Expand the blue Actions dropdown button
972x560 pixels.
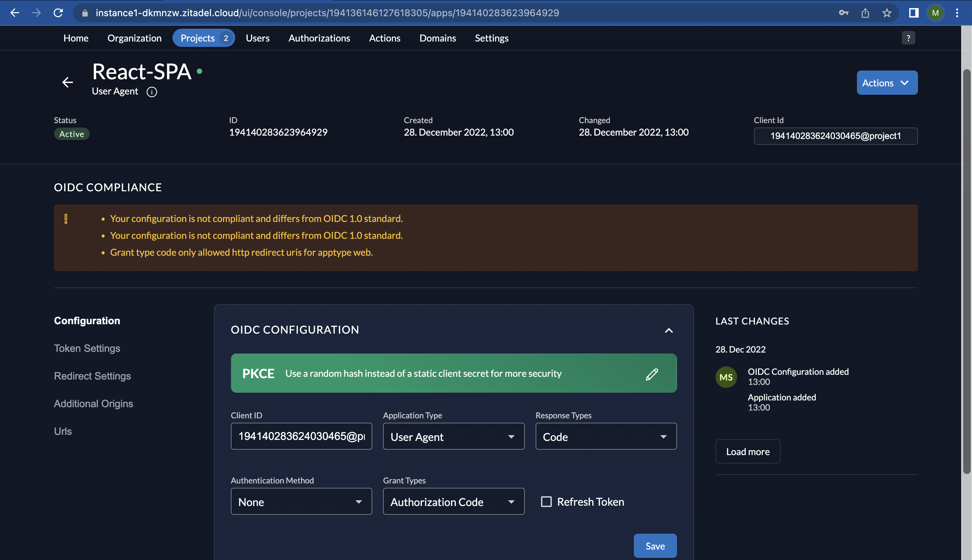pos(887,83)
